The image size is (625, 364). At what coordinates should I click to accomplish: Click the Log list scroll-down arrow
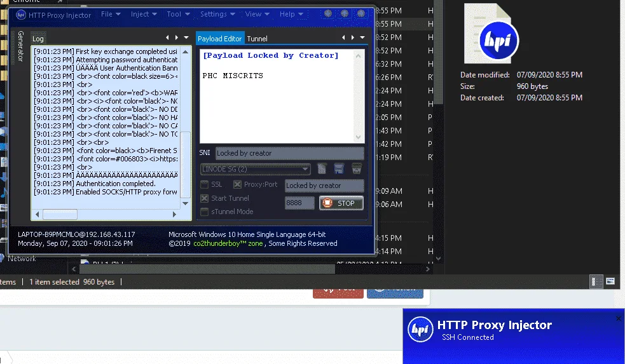pos(186,203)
